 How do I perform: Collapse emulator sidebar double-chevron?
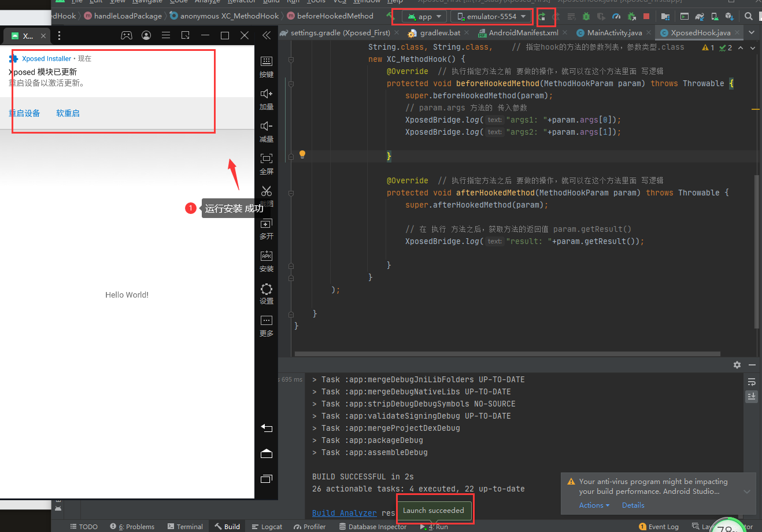[x=267, y=35]
